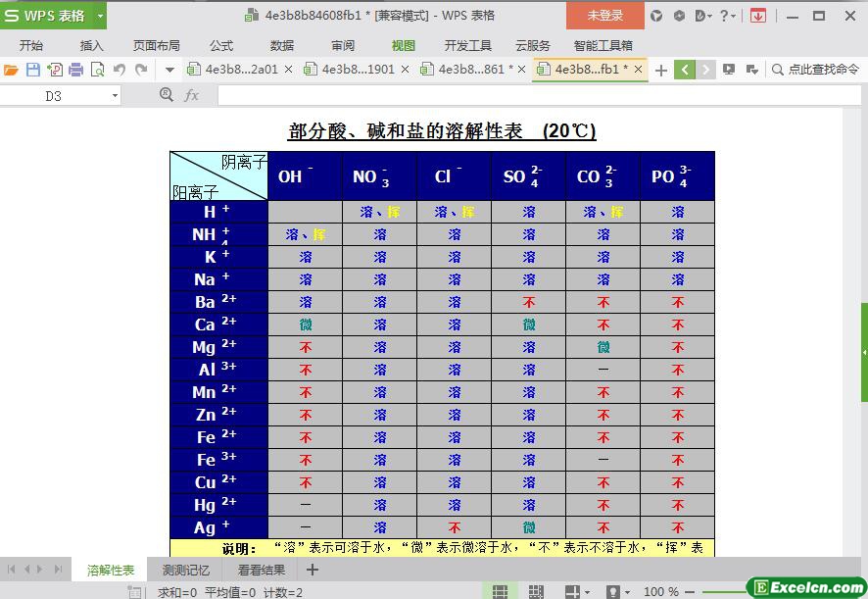The width and height of the screenshot is (868, 599).
Task: Click the 100 % zoom level
Action: [x=661, y=591]
